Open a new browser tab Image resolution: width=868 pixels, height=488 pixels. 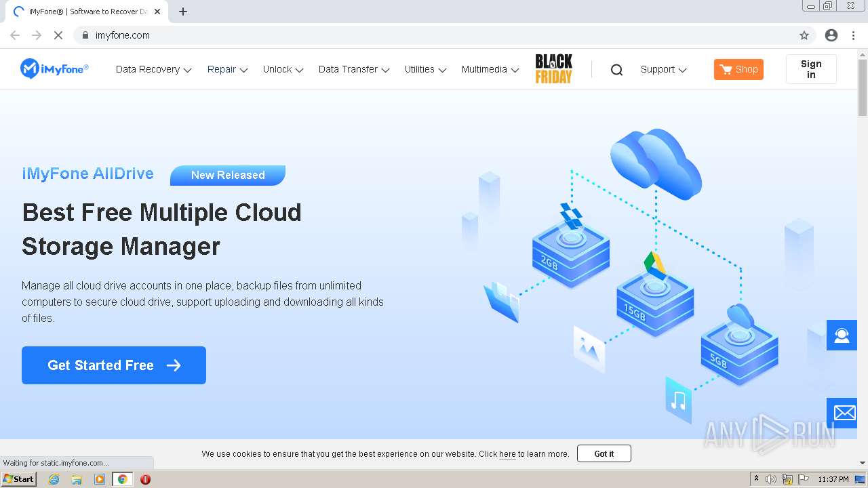[183, 12]
